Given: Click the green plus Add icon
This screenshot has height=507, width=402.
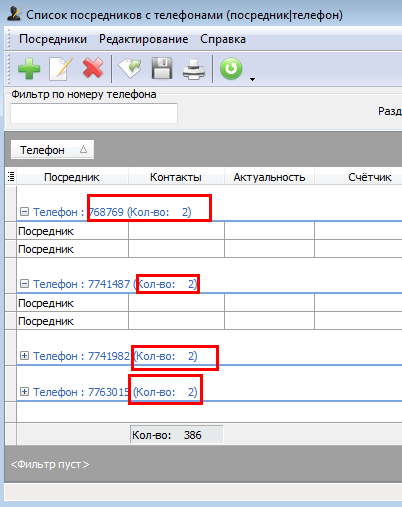Looking at the screenshot, I should click(29, 69).
